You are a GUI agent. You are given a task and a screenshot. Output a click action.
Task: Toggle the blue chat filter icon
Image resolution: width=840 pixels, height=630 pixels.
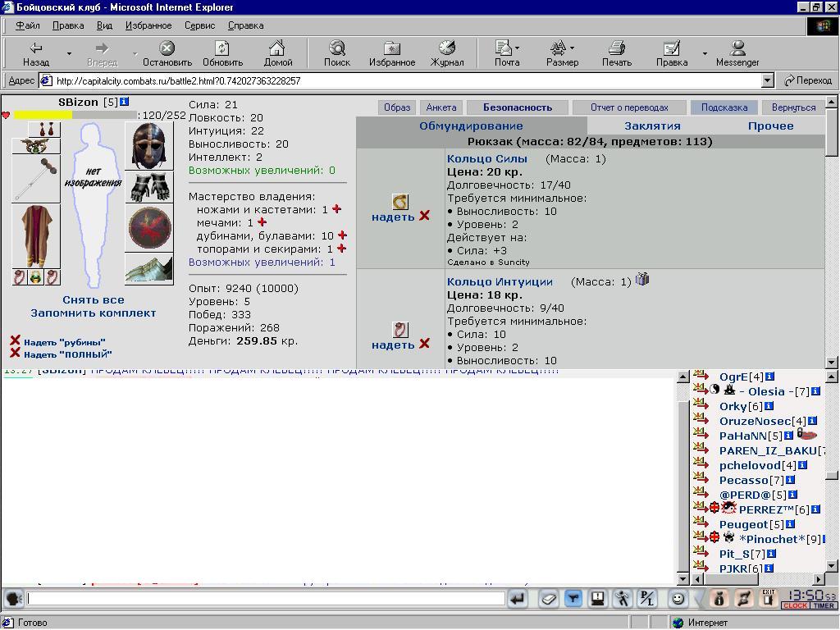click(573, 598)
